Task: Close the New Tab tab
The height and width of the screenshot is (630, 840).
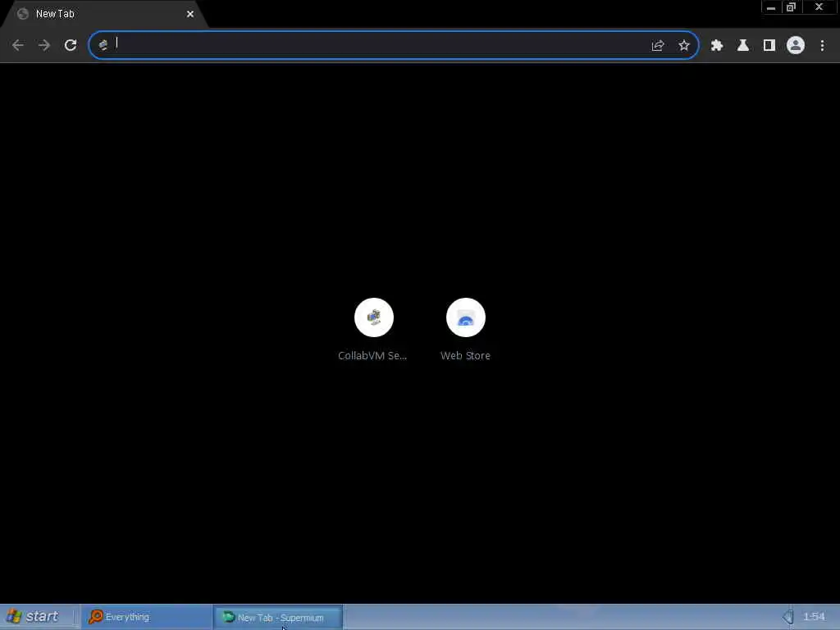Action: pyautogui.click(x=190, y=14)
